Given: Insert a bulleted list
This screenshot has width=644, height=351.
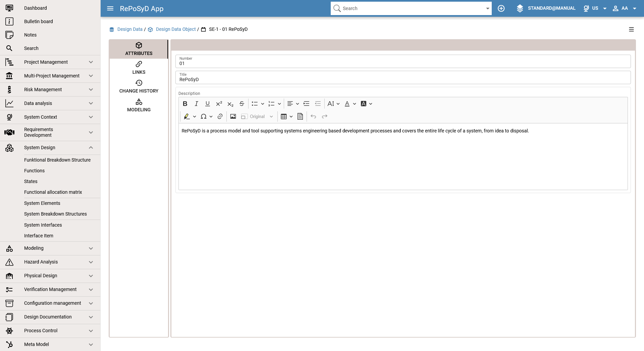Looking at the screenshot, I should 255,104.
